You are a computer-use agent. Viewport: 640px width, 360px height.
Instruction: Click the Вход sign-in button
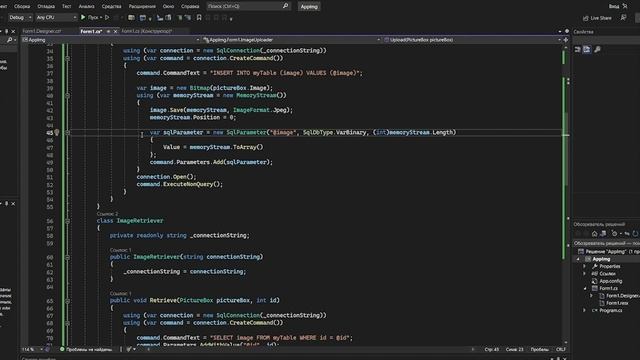click(x=614, y=6)
